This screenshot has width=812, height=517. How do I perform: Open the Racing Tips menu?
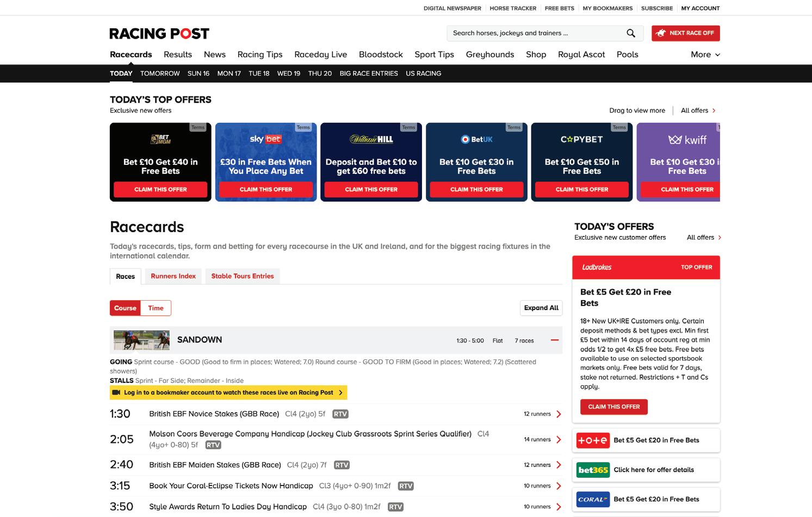point(260,54)
